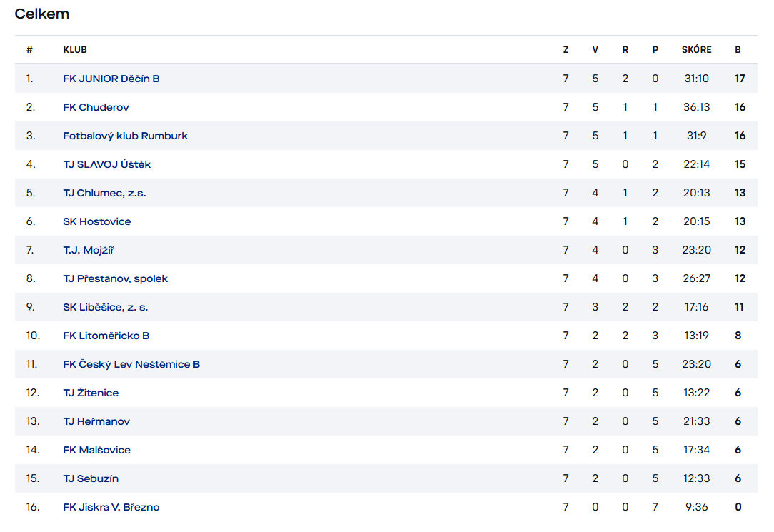The height and width of the screenshot is (532, 774).
Task: Select FK Jiskra V. Březno link
Action: coord(111,507)
